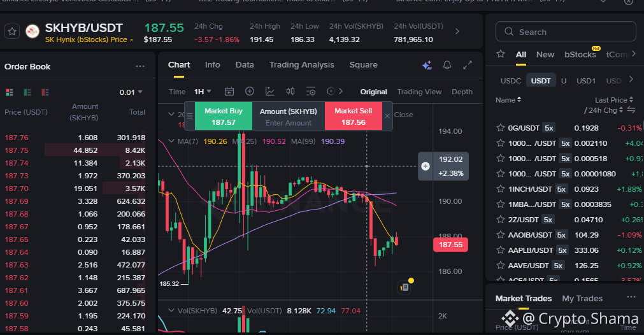Viewport: 644px width, 335px height.
Task: Show buy-orders-only order book view
Action: tap(27, 92)
